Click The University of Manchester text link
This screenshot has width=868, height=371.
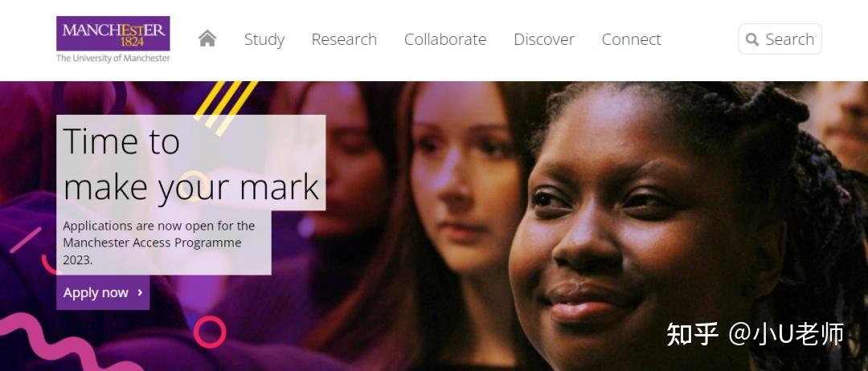(x=113, y=58)
